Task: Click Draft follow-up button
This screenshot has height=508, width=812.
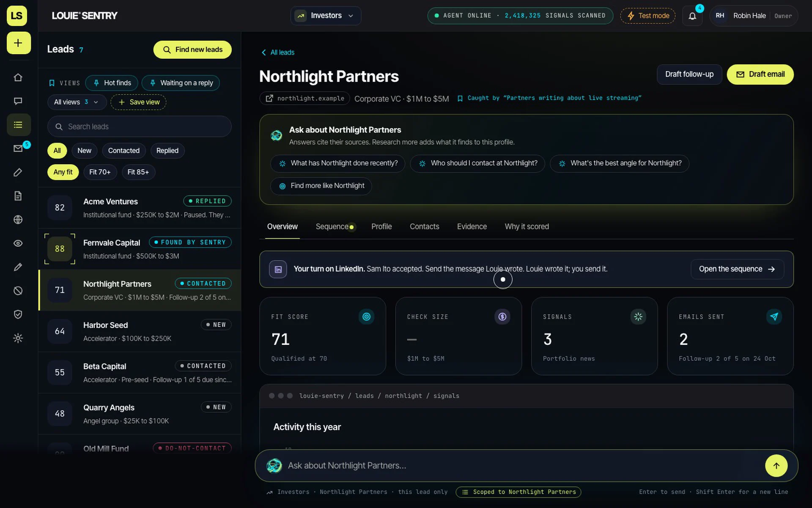Action: (689, 75)
